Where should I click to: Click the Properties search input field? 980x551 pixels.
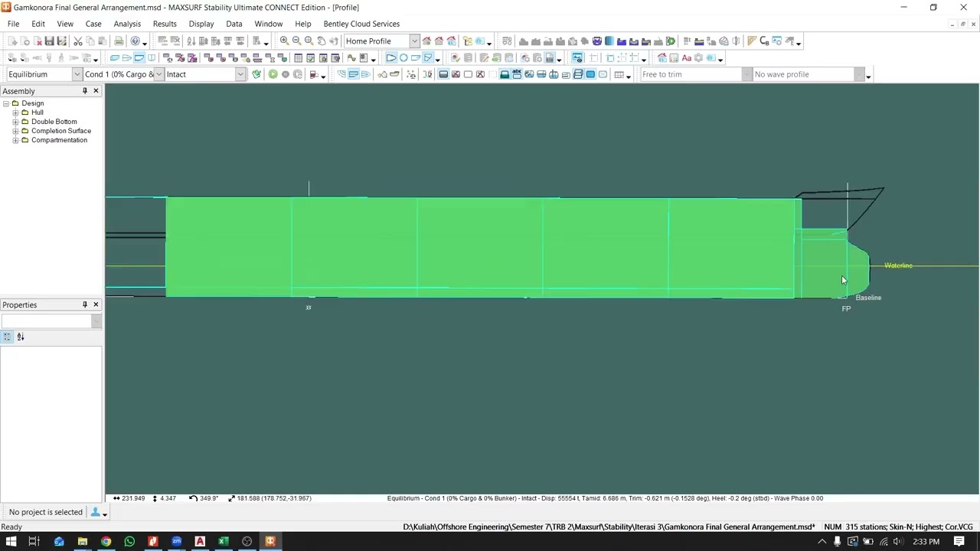click(x=46, y=321)
